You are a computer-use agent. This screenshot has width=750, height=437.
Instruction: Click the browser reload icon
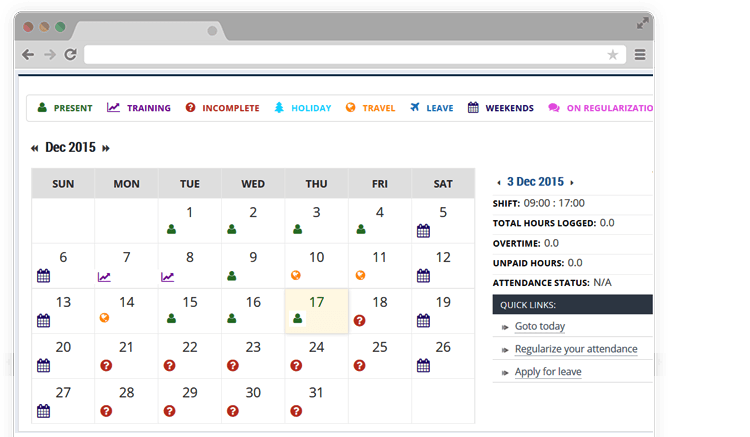tap(70, 55)
